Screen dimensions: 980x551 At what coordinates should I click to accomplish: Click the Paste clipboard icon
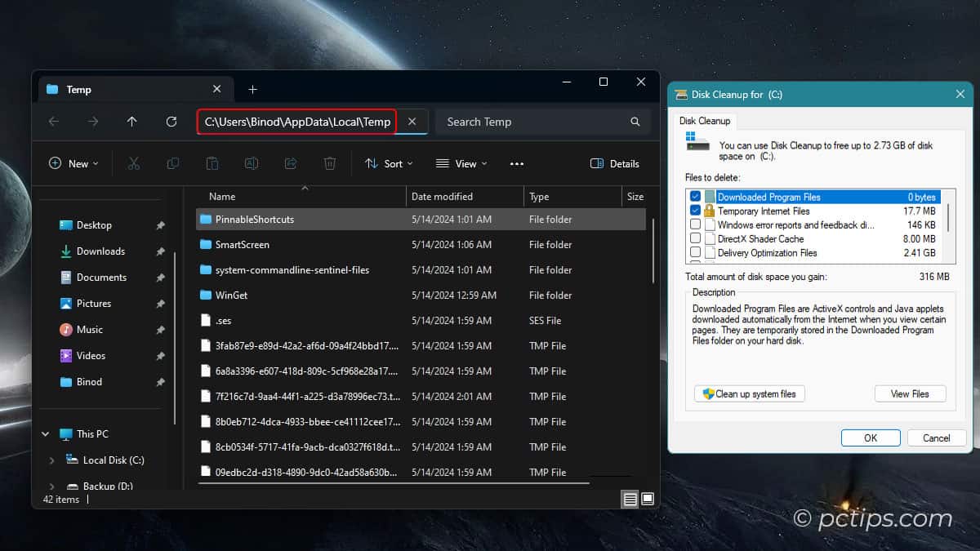point(212,163)
